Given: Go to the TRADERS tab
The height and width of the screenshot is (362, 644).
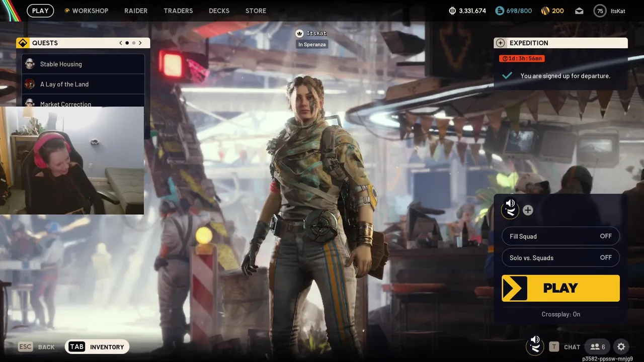Looking at the screenshot, I should [178, 11].
